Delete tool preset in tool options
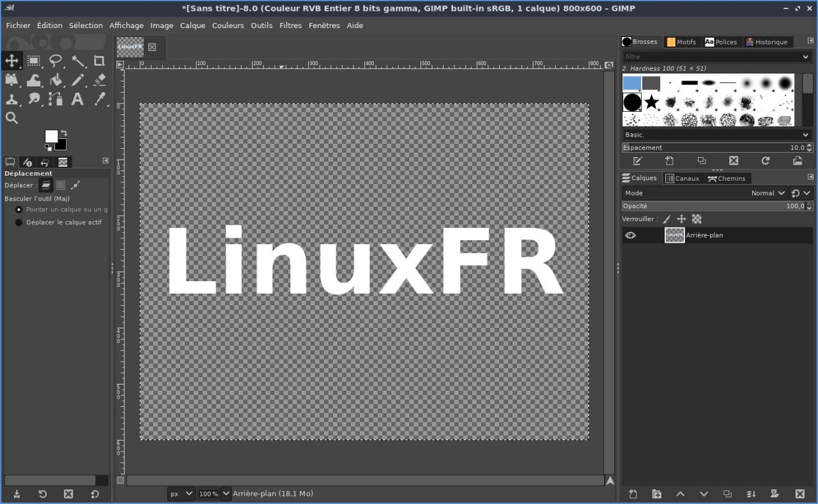This screenshot has height=504, width=818. [x=68, y=494]
